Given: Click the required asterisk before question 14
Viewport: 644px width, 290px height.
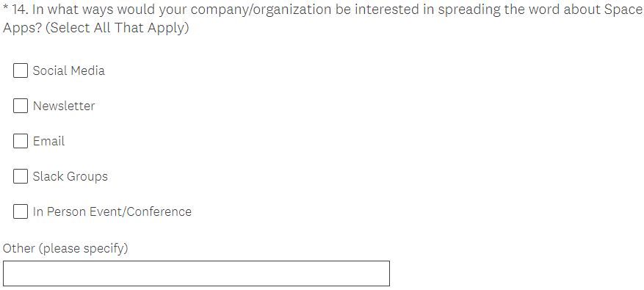Looking at the screenshot, I should [x=5, y=8].
